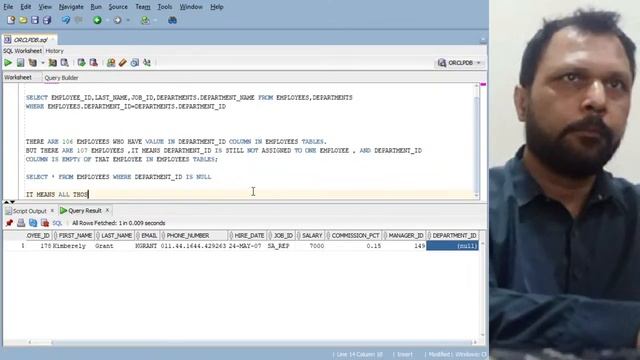Select the (null) DEPARTMENT_ID cell

[x=452, y=246]
